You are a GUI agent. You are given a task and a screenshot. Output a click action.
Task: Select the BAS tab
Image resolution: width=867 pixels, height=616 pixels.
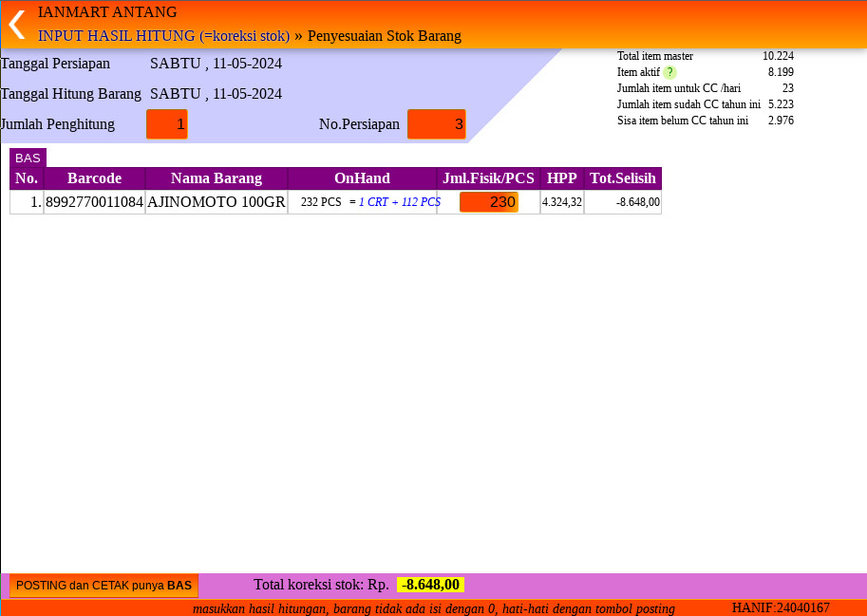pyautogui.click(x=28, y=159)
